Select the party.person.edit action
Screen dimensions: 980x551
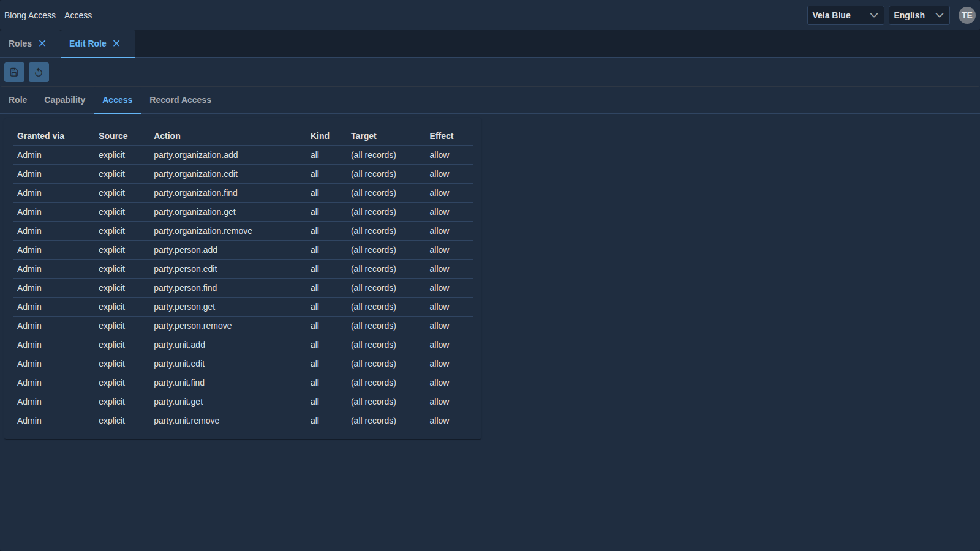pos(186,269)
